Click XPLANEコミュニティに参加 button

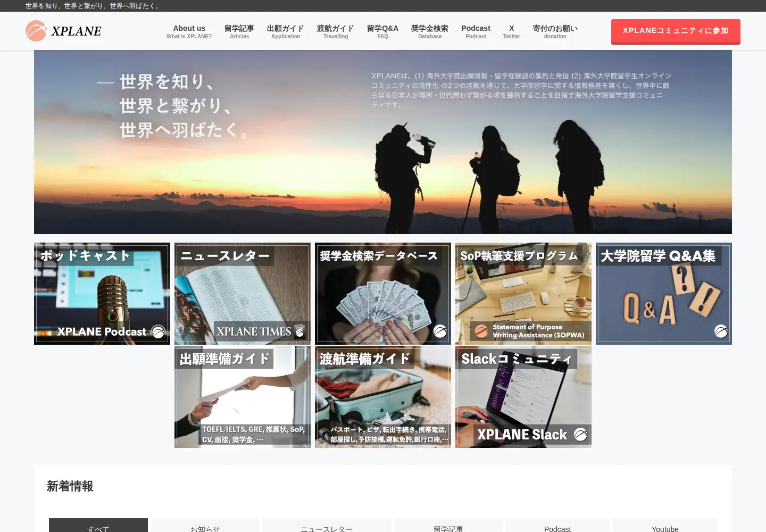click(676, 31)
